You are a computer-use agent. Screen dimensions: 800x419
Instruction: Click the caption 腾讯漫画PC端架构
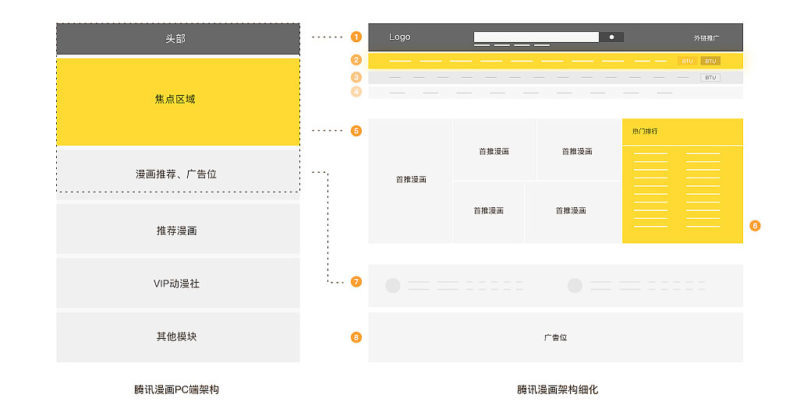[x=177, y=389]
